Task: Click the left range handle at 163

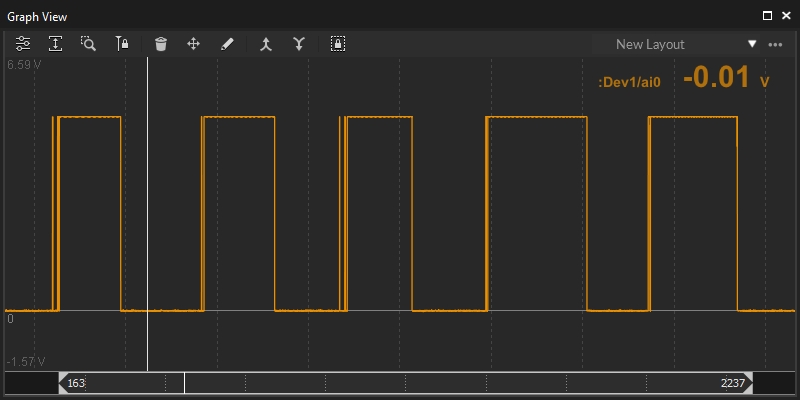Action: pos(62,383)
